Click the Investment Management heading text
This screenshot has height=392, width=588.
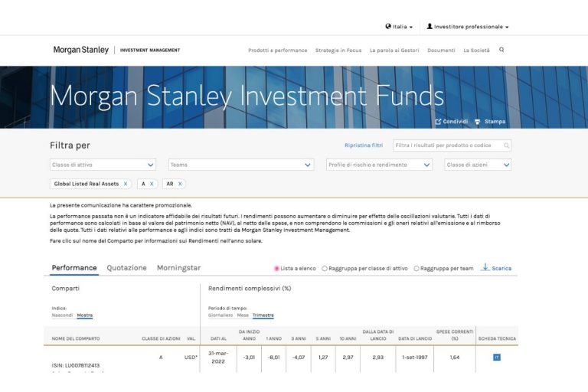pyautogui.click(x=150, y=50)
